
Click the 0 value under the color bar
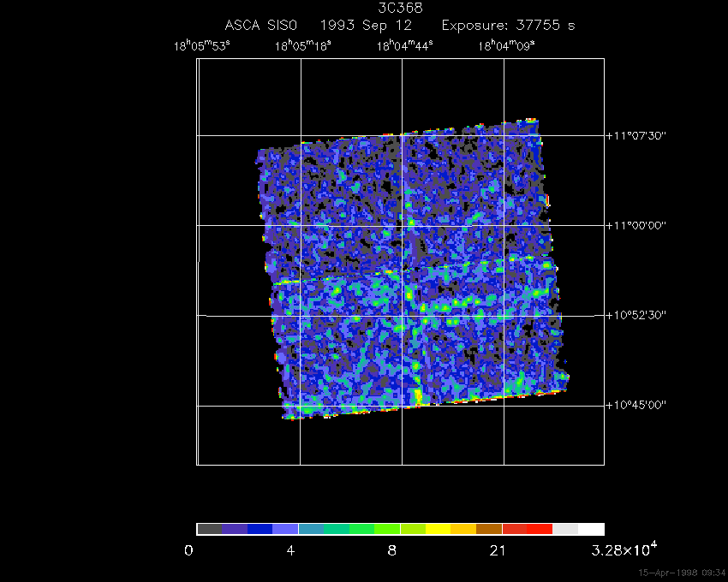click(x=188, y=550)
